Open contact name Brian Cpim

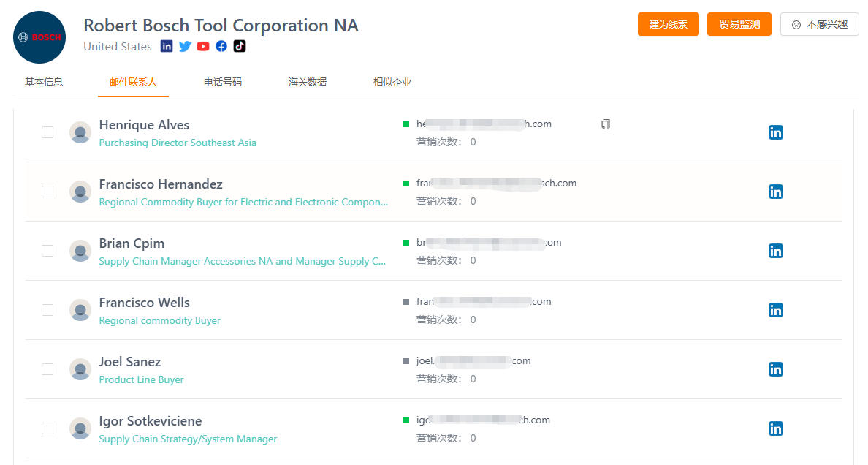(132, 244)
